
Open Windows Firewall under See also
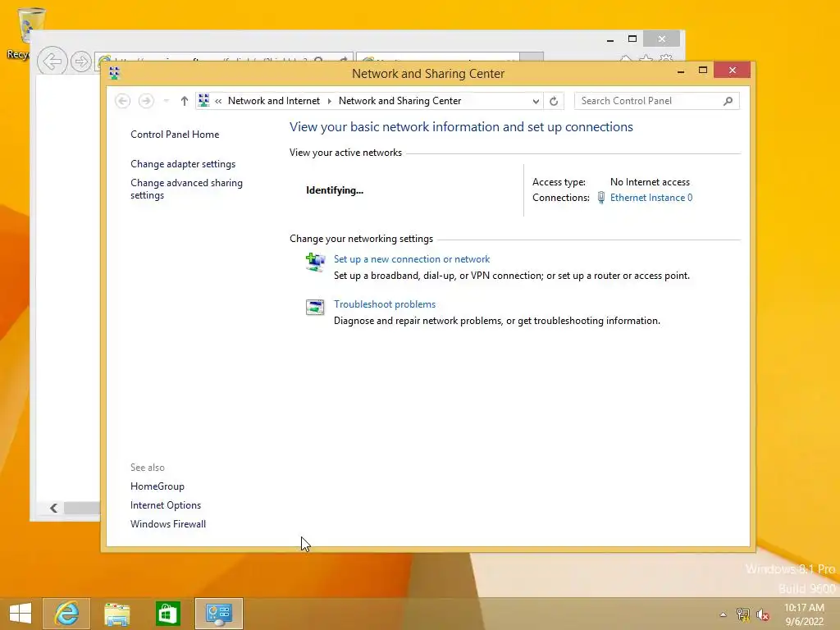click(x=167, y=524)
